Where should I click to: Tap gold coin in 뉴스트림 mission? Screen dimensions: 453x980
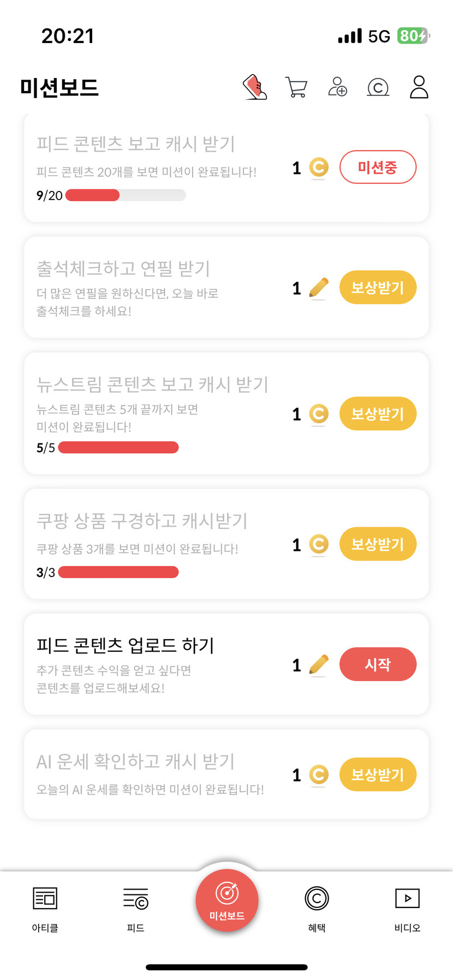[x=319, y=414]
